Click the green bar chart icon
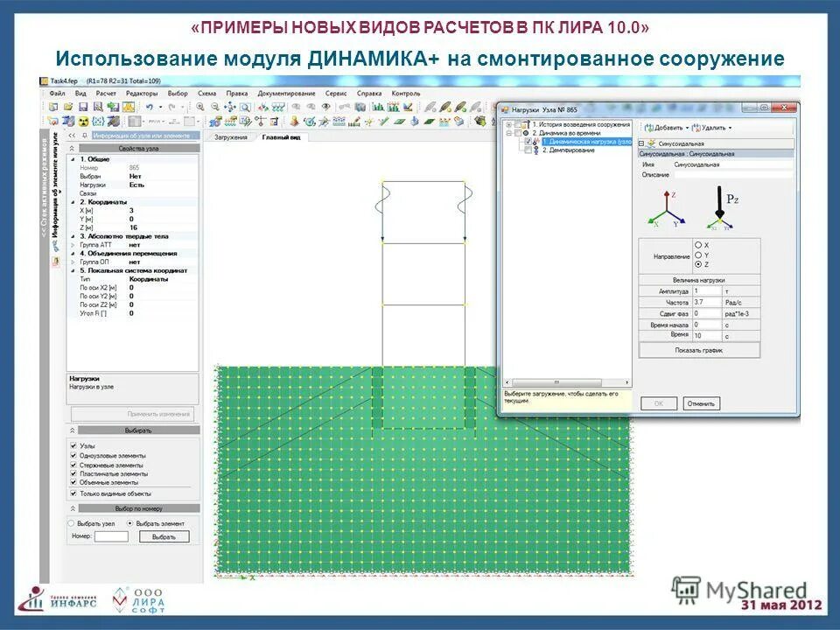840x630 pixels. point(378,107)
